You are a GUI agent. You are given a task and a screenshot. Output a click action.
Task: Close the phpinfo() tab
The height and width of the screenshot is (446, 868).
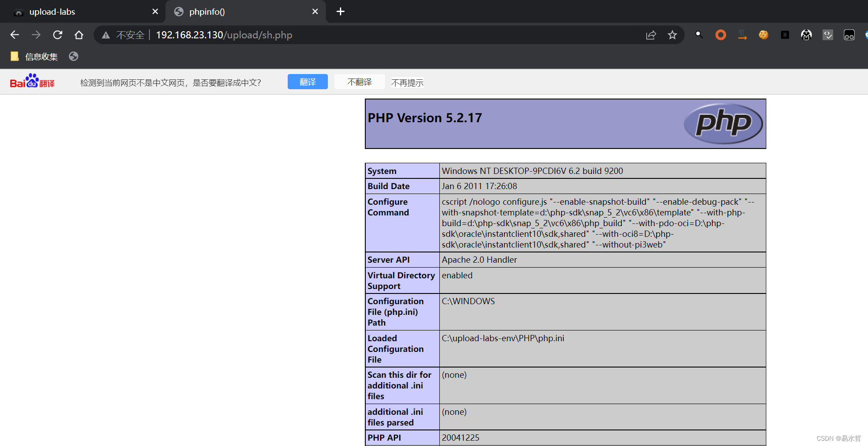tap(315, 12)
